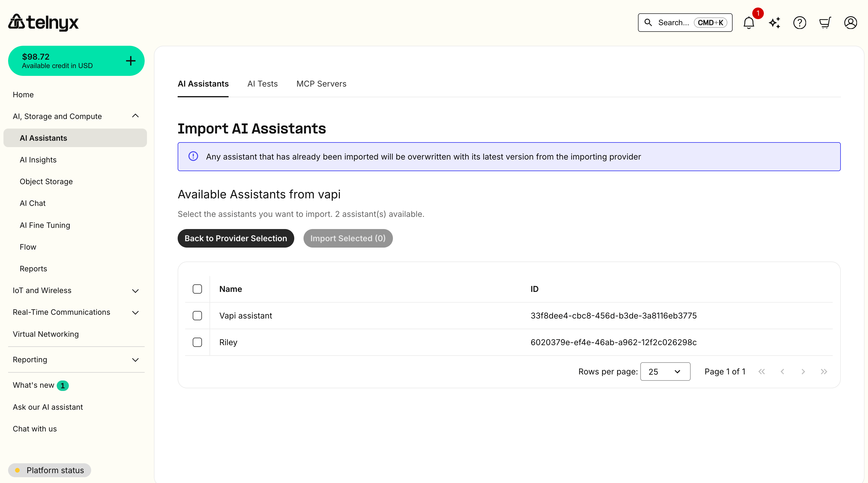
Task: Click the Page 1 of 1 label
Action: tap(725, 371)
